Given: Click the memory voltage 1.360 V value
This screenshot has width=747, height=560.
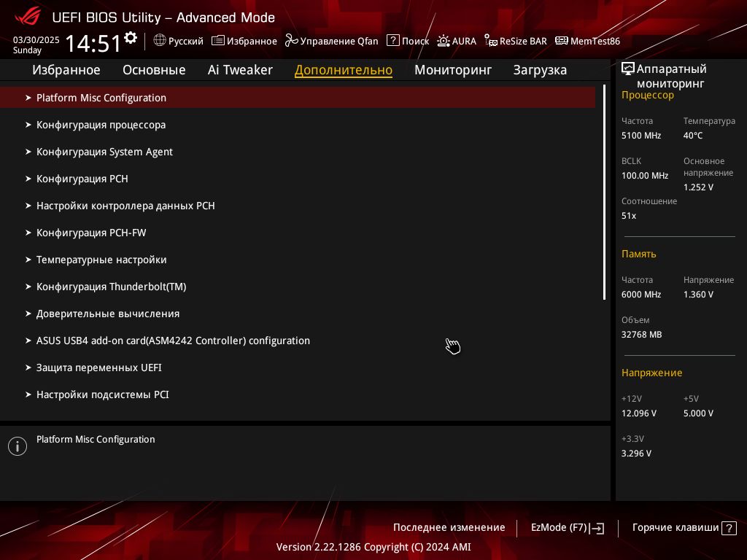Looking at the screenshot, I should tap(698, 295).
